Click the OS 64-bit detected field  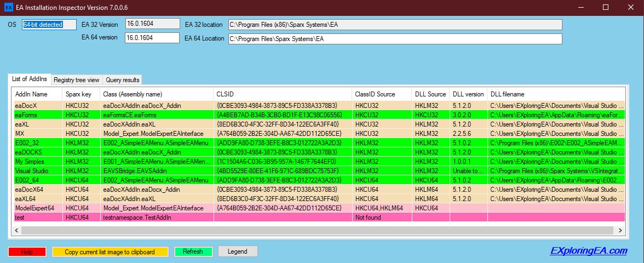tap(49, 25)
